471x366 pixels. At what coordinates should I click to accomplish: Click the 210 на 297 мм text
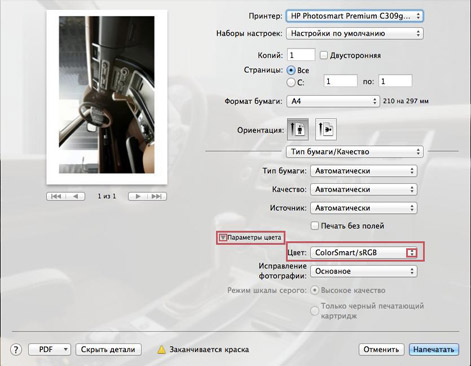pyautogui.click(x=406, y=101)
